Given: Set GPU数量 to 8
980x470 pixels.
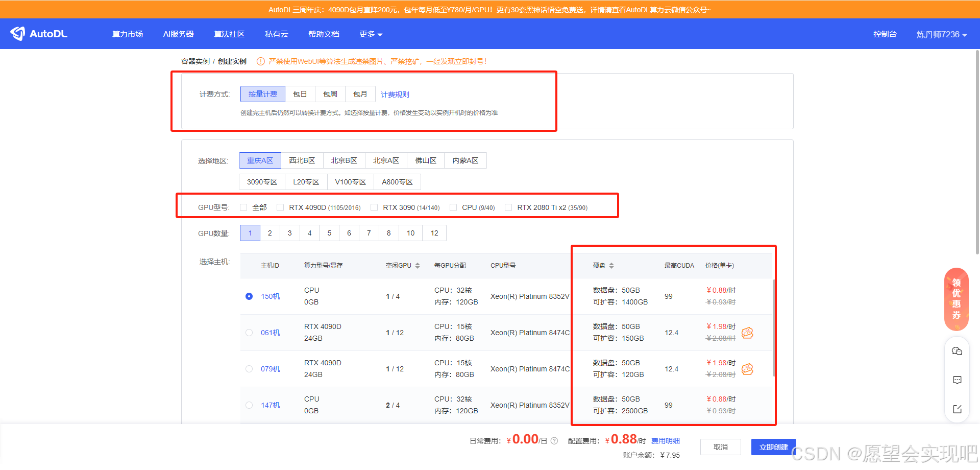Looking at the screenshot, I should [x=389, y=233].
